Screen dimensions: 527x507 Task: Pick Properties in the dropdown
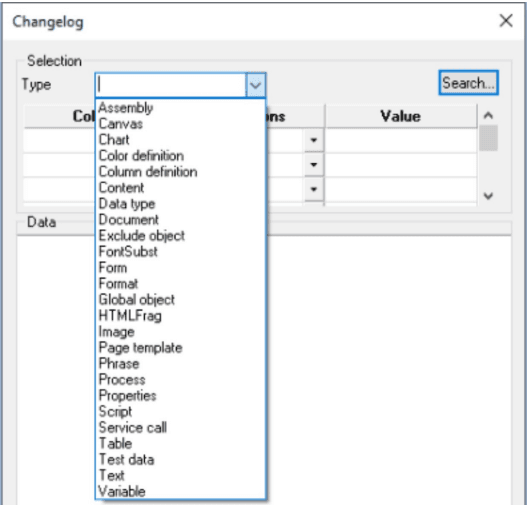(181, 396)
